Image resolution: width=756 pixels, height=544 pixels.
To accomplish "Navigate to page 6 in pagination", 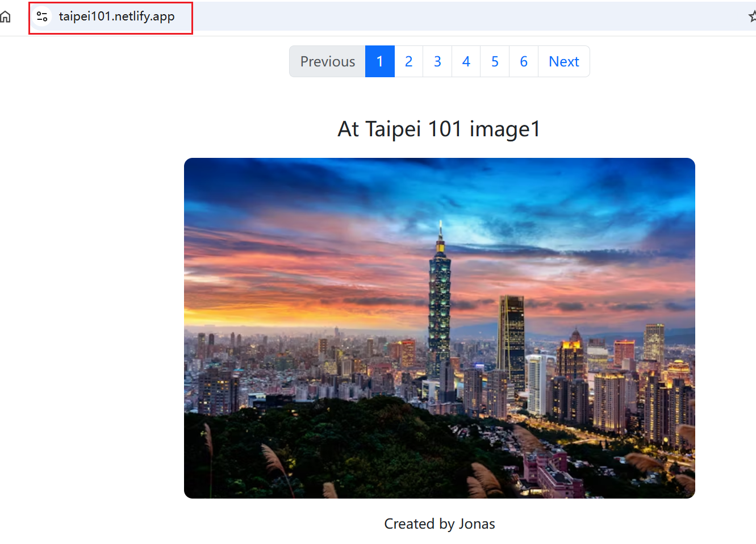I will [524, 61].
